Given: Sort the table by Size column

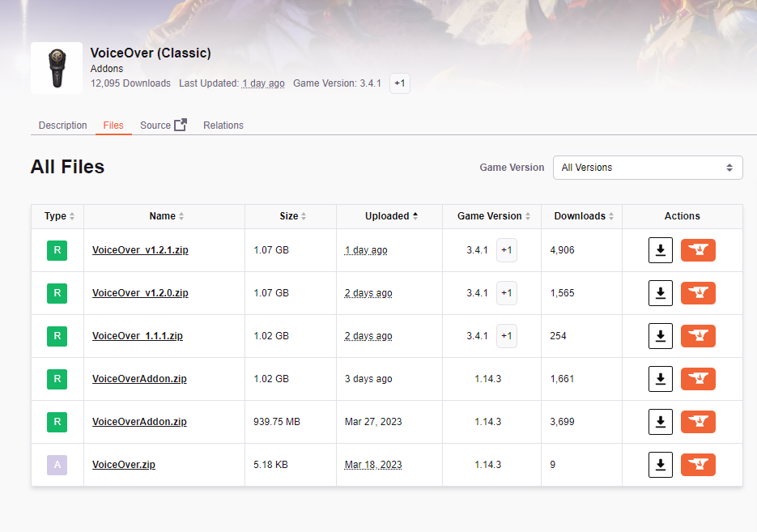Looking at the screenshot, I should [293, 216].
